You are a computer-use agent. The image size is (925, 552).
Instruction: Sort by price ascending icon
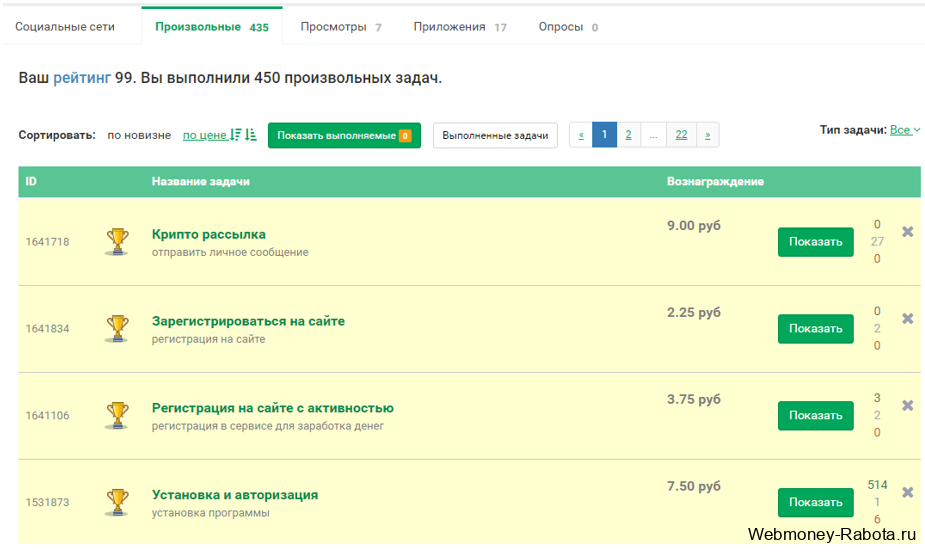251,135
